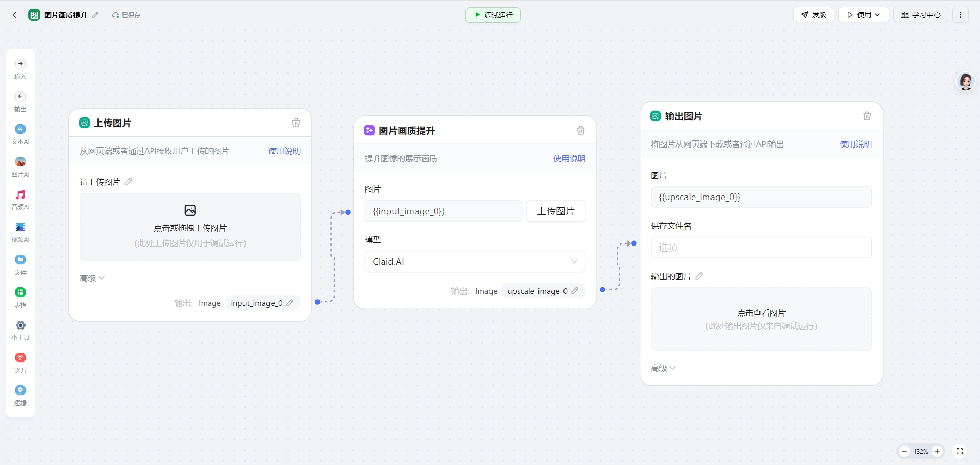Click the 发版 publish button
Screen dimensions: 980x465
[814, 15]
